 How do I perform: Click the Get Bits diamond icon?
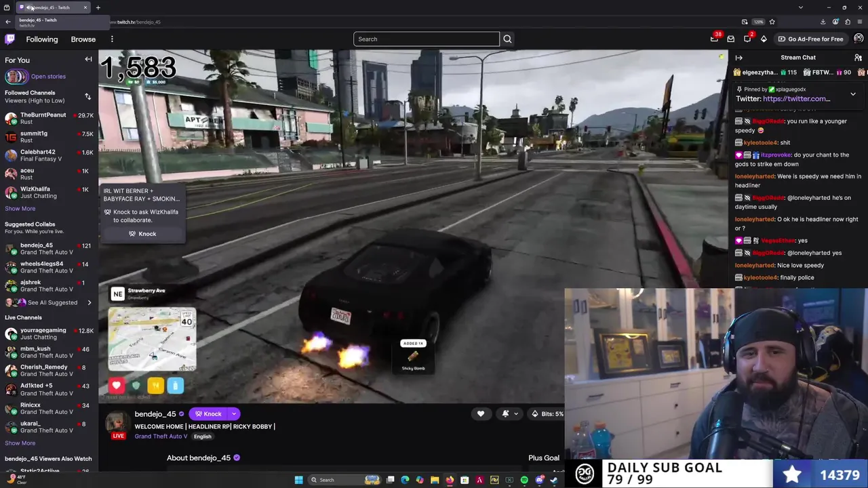click(x=764, y=39)
